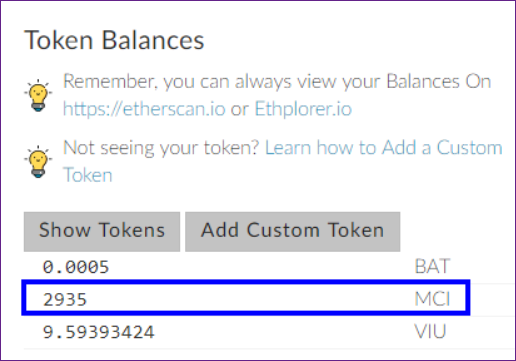Open the Ethplorer.io link

tap(303, 109)
